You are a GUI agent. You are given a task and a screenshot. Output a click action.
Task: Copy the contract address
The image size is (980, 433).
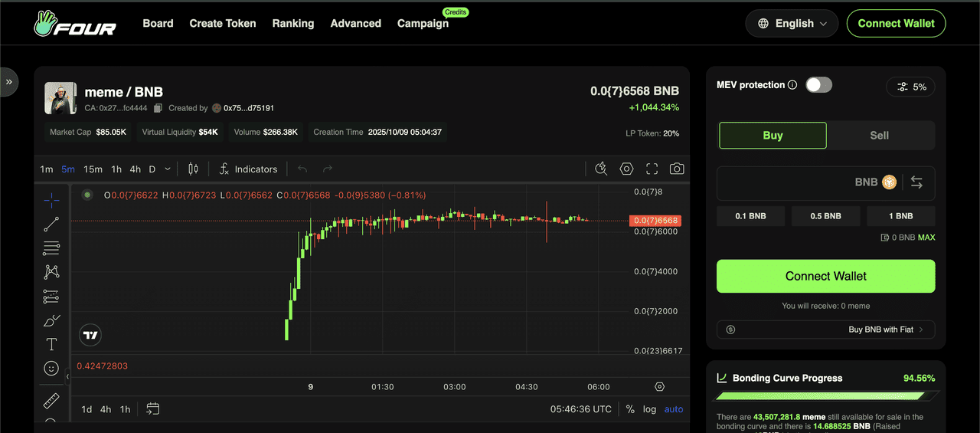tap(158, 108)
